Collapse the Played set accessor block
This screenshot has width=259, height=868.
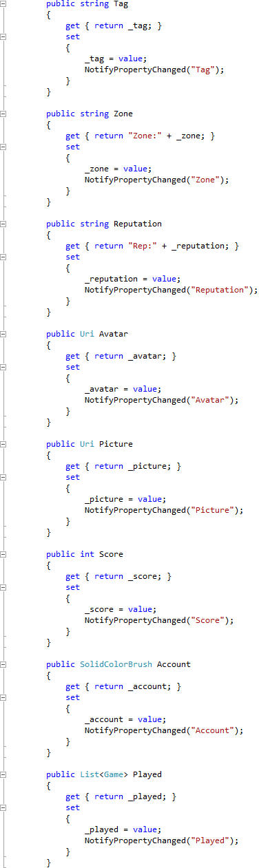point(3,807)
